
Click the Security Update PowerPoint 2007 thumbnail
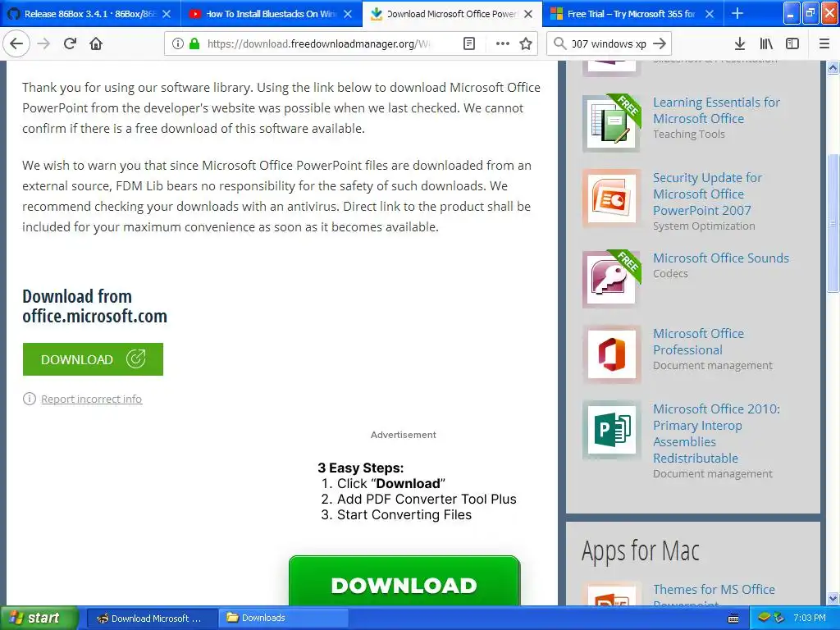pyautogui.click(x=611, y=199)
